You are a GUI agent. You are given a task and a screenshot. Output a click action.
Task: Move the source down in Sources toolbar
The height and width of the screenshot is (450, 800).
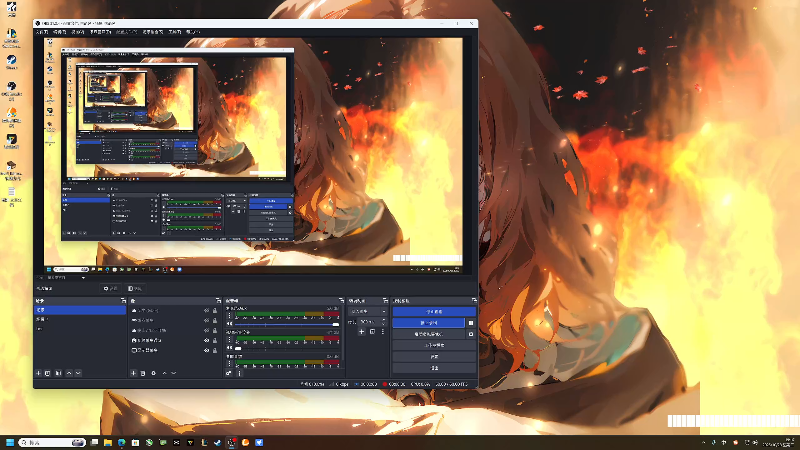173,373
